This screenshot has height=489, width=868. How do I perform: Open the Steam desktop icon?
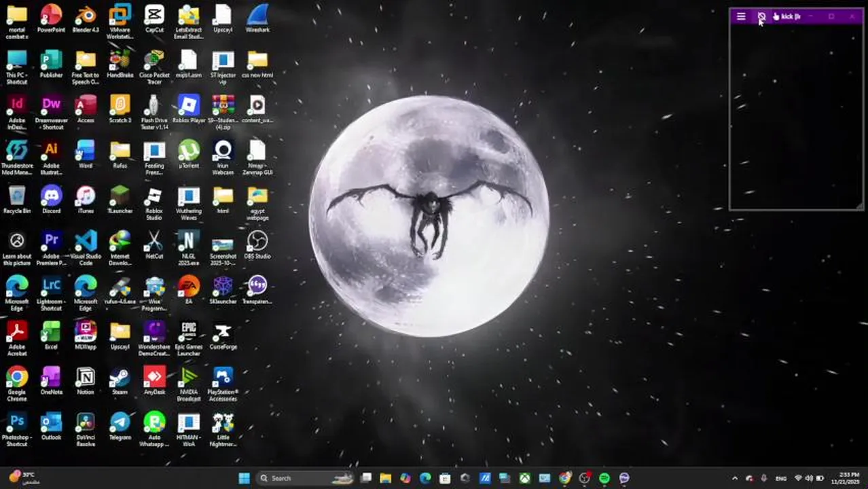(120, 380)
